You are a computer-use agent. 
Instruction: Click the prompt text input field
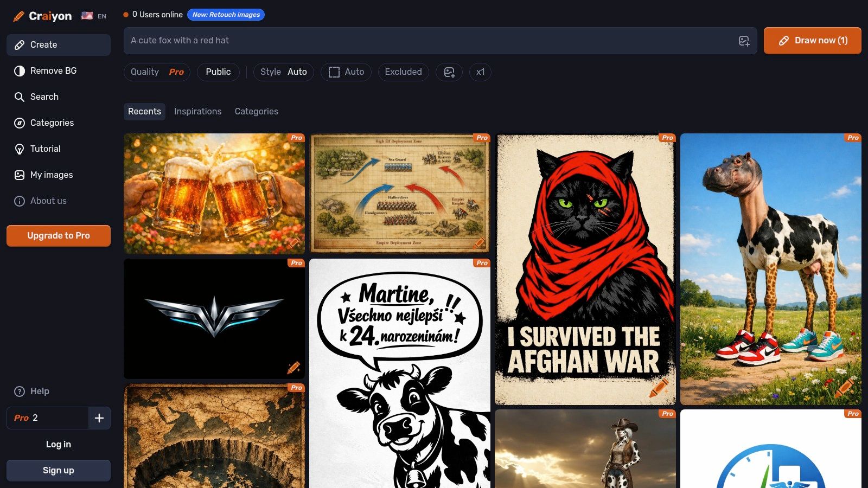coord(423,41)
